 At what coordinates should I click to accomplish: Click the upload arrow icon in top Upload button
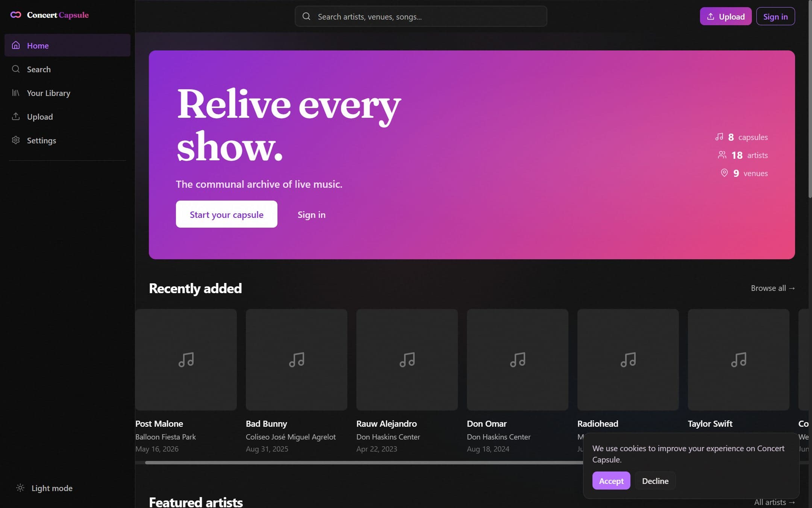tap(710, 16)
